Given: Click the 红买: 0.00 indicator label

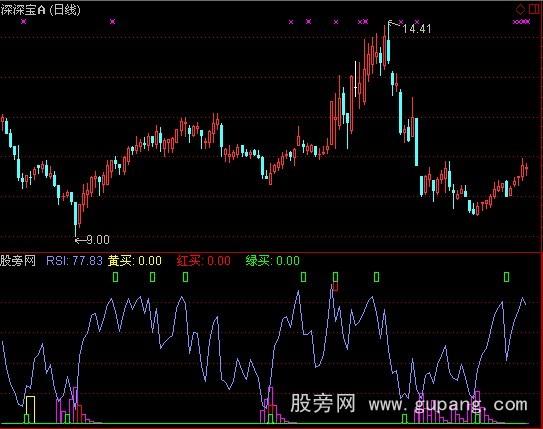Looking at the screenshot, I should 203,260.
